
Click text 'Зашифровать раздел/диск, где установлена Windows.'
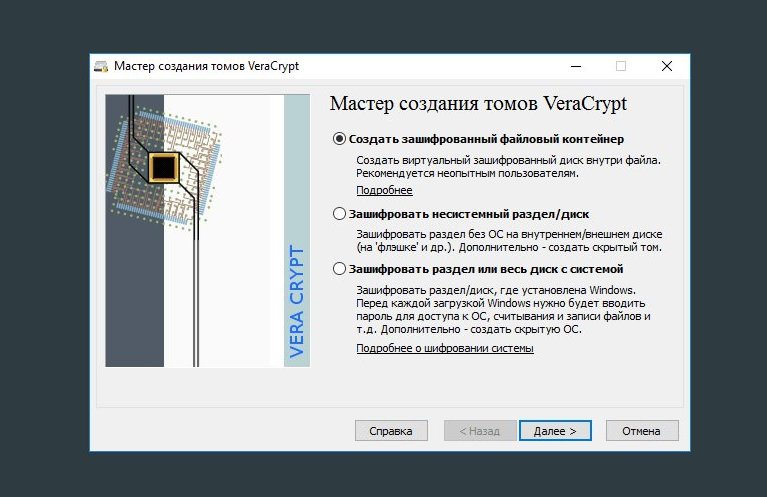pos(496,290)
